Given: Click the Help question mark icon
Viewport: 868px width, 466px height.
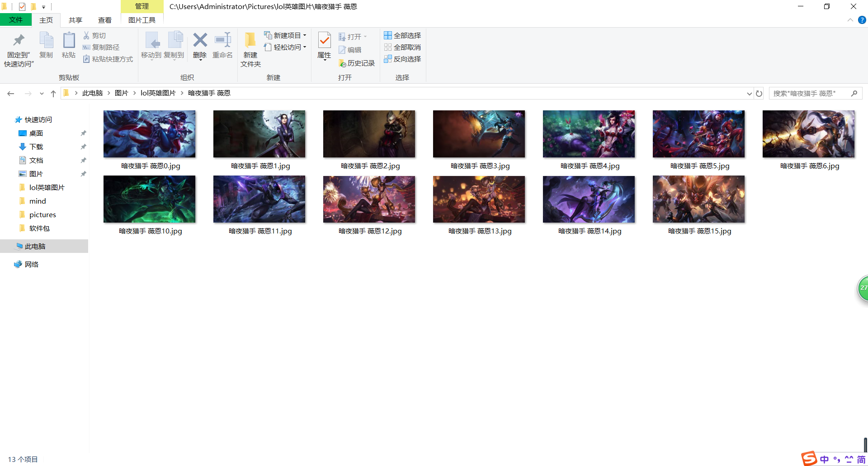Looking at the screenshot, I should (862, 20).
